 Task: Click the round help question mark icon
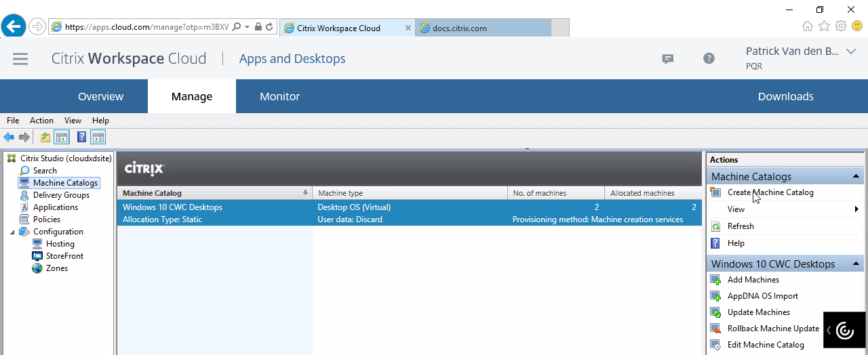[709, 58]
